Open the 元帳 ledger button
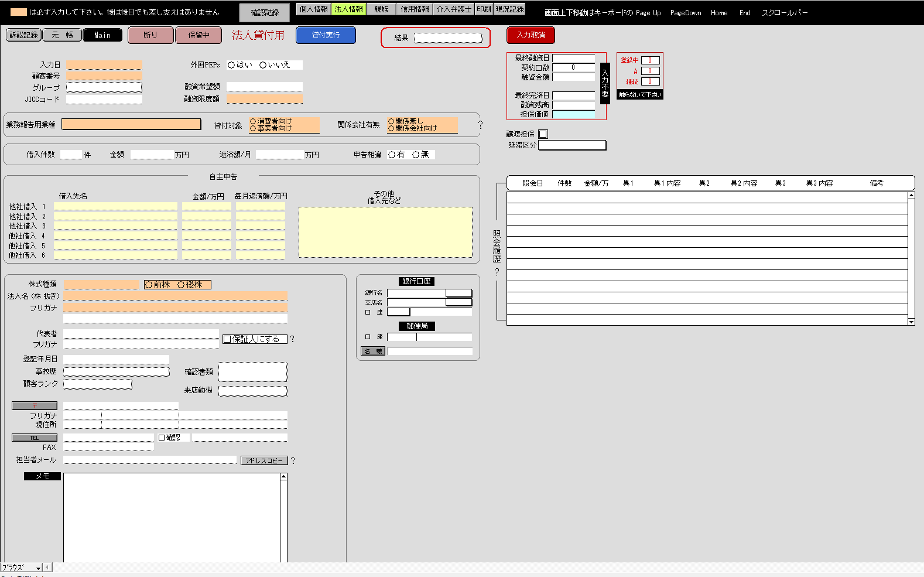 coord(62,35)
